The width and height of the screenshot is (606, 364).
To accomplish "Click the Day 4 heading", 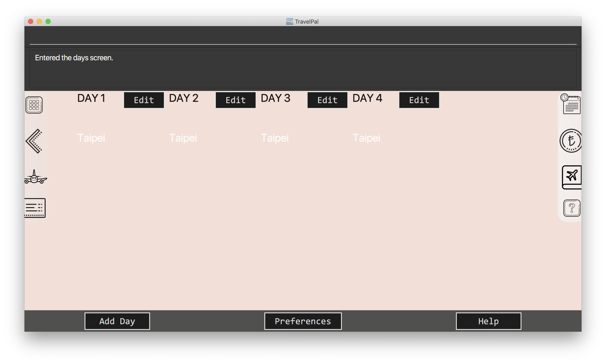I will coord(367,98).
